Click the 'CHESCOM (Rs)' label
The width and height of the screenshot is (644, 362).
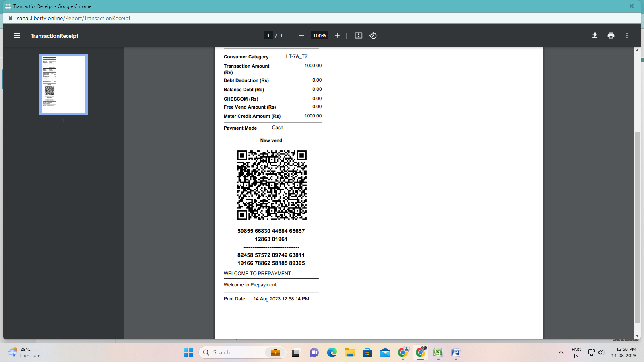pyautogui.click(x=241, y=99)
